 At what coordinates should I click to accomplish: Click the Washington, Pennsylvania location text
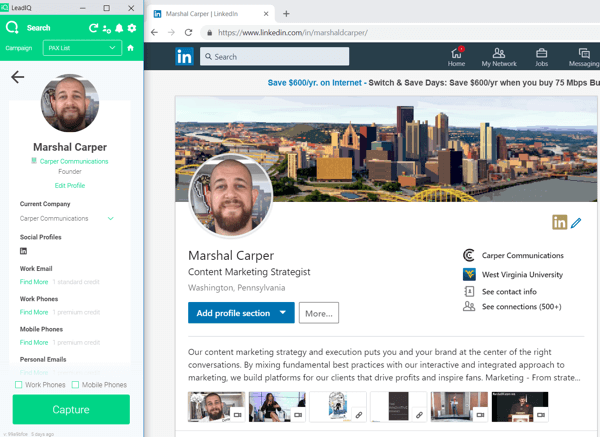coord(236,288)
